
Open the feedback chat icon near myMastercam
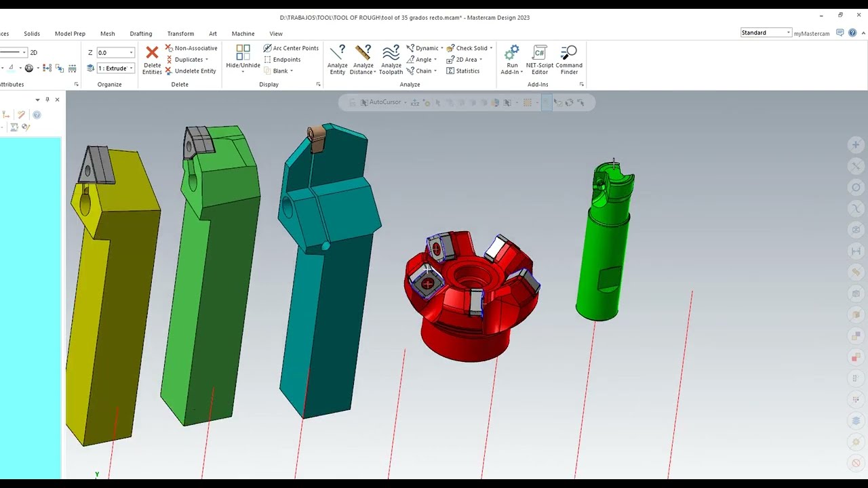coord(840,33)
